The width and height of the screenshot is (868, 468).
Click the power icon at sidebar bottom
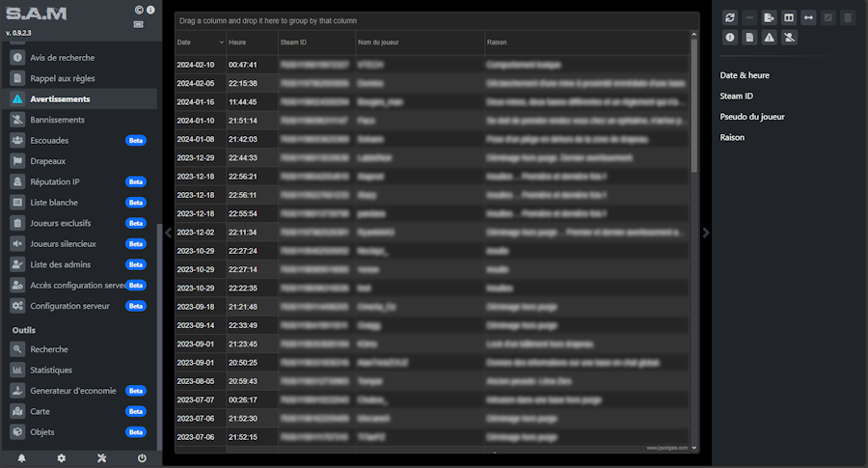[x=142, y=458]
